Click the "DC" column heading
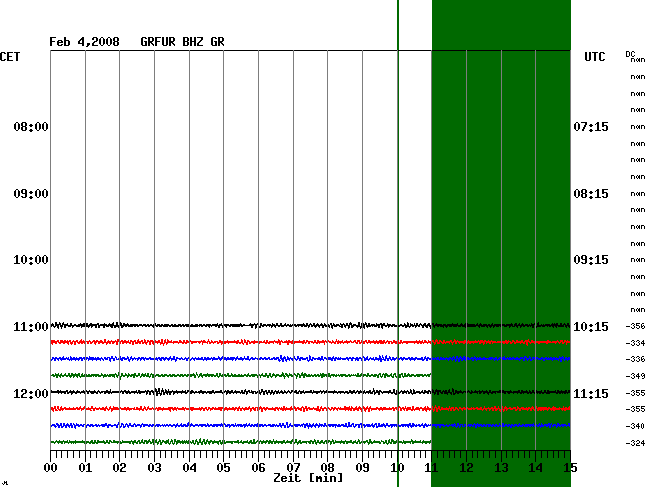Image resolution: width=650 pixels, height=494 pixels. coord(630,54)
